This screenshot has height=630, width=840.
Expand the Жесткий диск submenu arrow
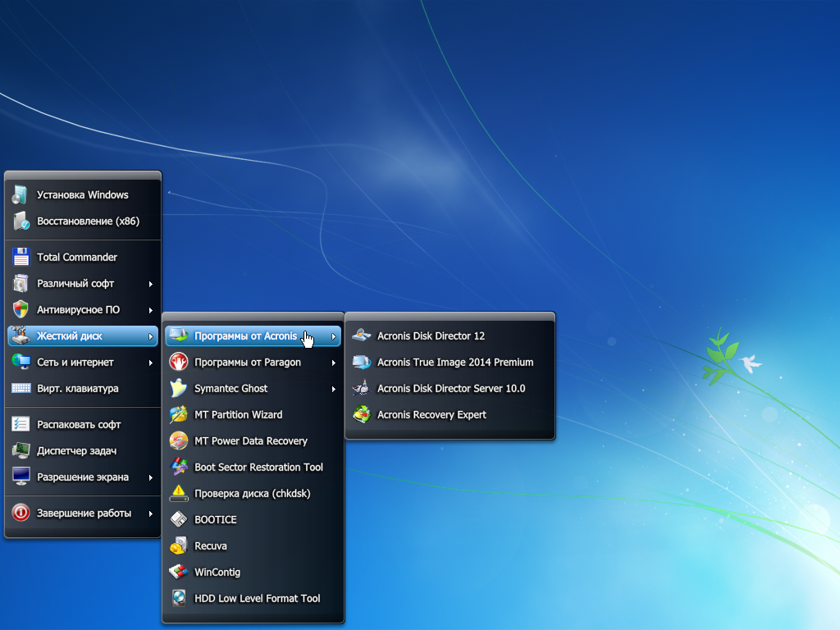click(x=151, y=336)
